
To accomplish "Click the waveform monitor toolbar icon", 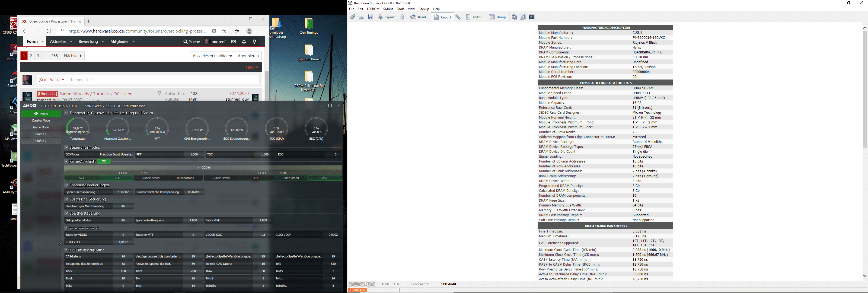I will pos(532,17).
